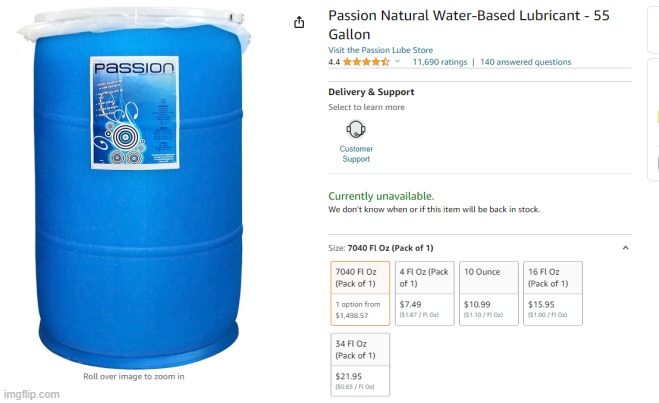
Task: Click the imgflip.com watermark
Action: coord(32,394)
